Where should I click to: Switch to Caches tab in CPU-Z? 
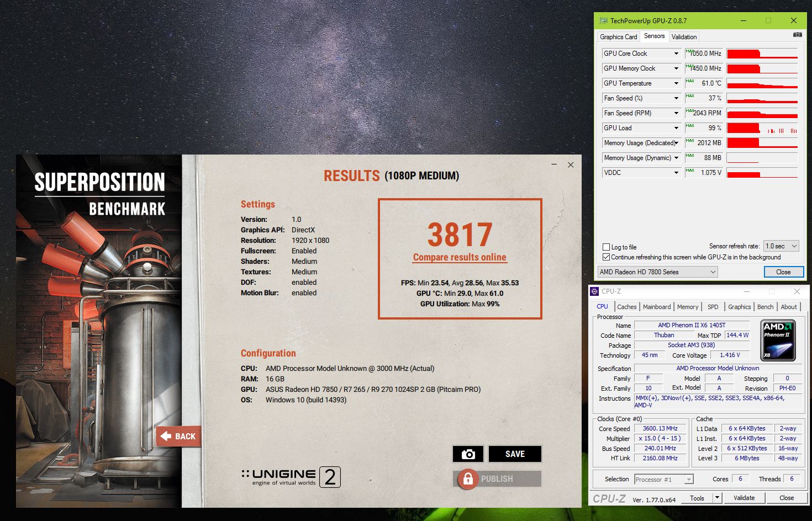coord(627,307)
